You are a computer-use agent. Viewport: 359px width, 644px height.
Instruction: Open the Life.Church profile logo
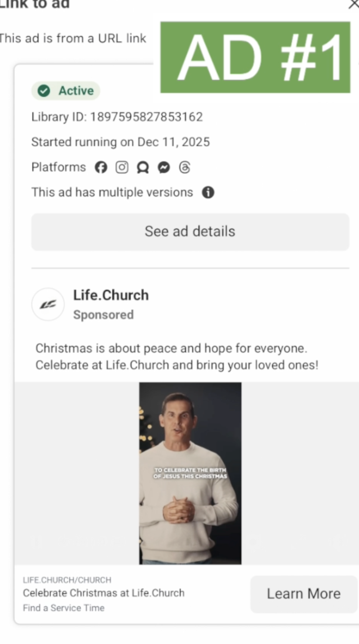point(48,304)
